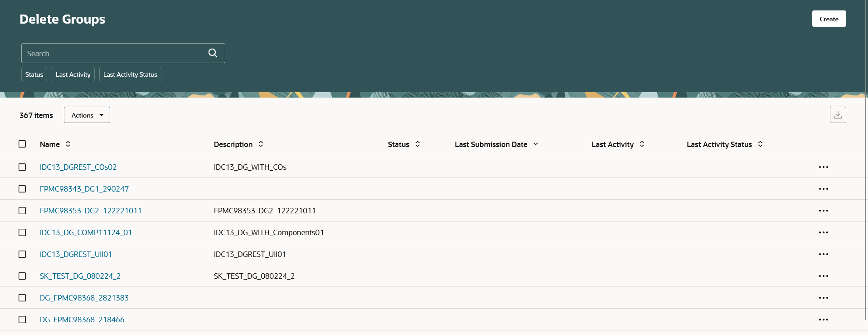Toggle Last Submission Date sort chevron

(x=535, y=144)
